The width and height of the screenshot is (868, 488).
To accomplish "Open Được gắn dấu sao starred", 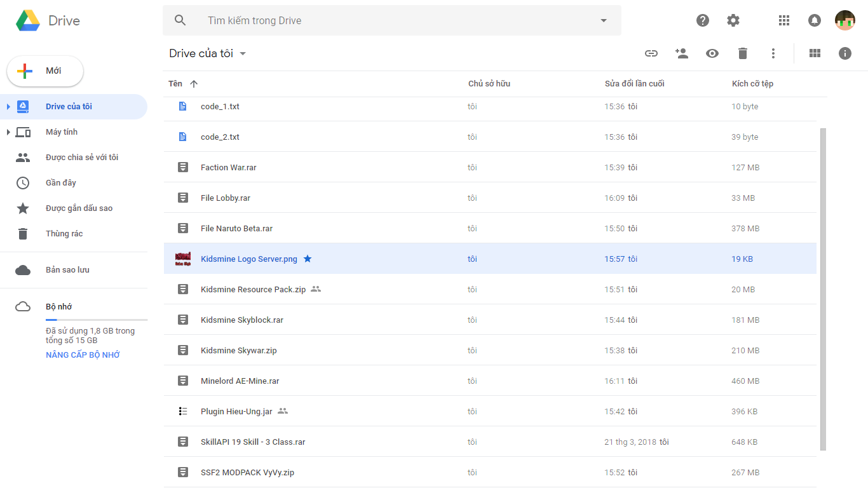I will [74, 208].
